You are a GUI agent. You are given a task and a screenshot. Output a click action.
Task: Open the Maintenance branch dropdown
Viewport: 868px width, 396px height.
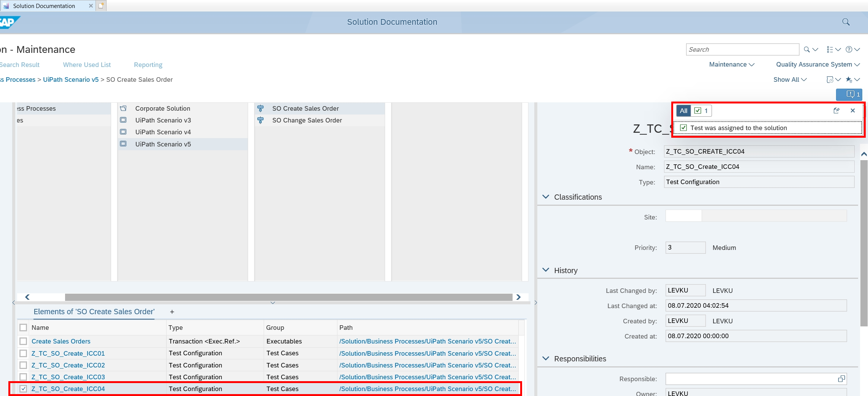point(731,65)
